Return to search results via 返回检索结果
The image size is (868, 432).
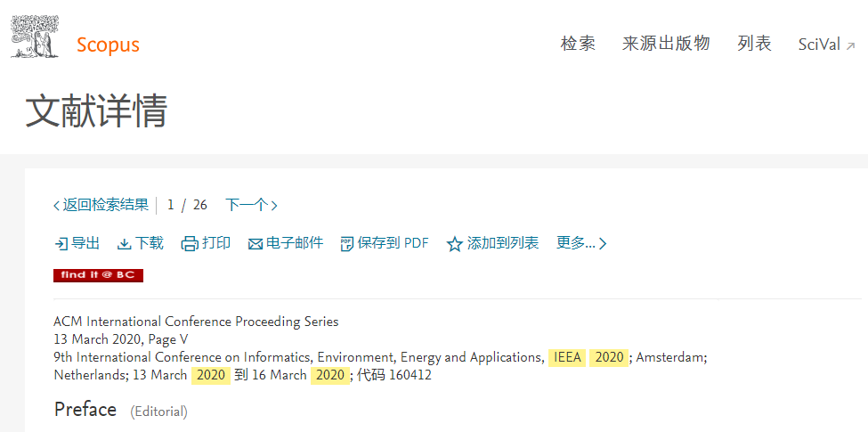coord(101,206)
